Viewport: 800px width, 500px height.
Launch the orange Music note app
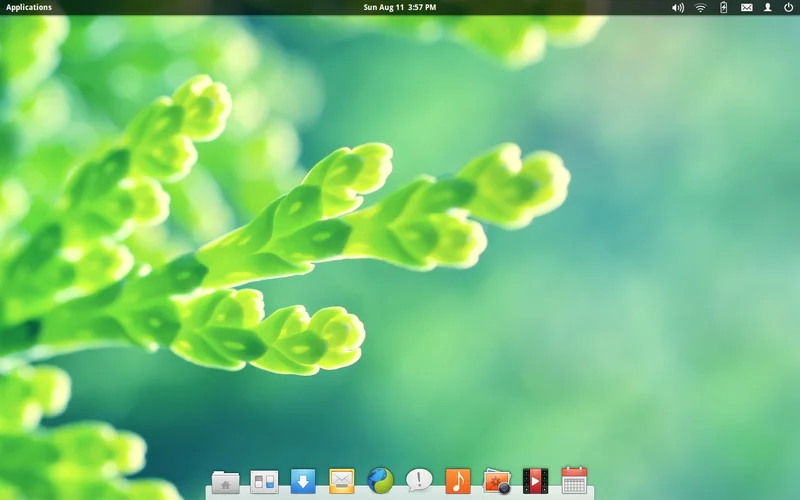[458, 481]
